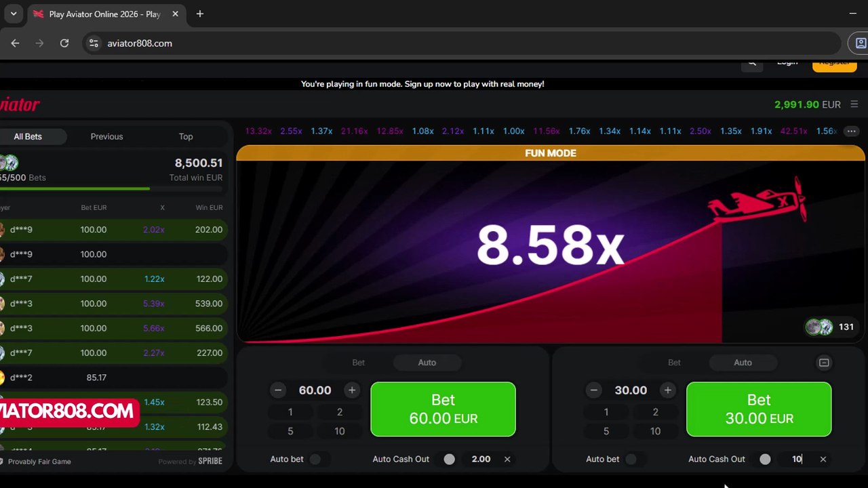The width and height of the screenshot is (868, 488).
Task: Select the bet row with 539.00 win
Action: coord(113,304)
